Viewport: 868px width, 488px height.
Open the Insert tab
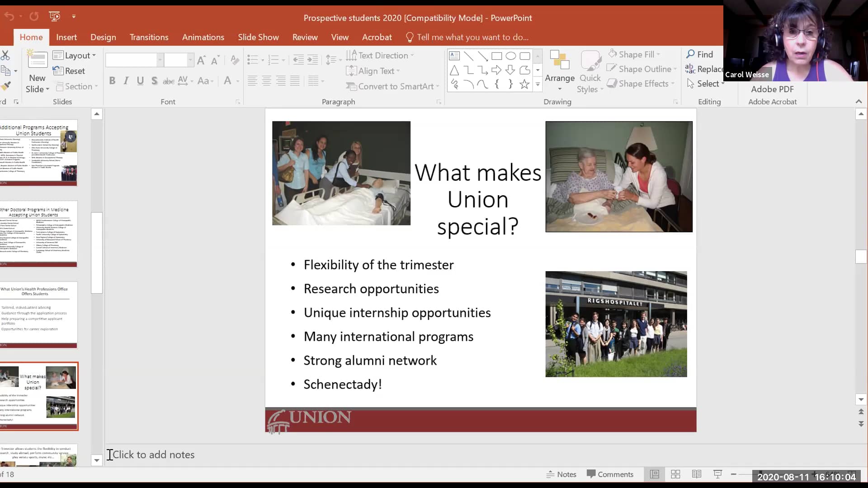[x=66, y=37]
